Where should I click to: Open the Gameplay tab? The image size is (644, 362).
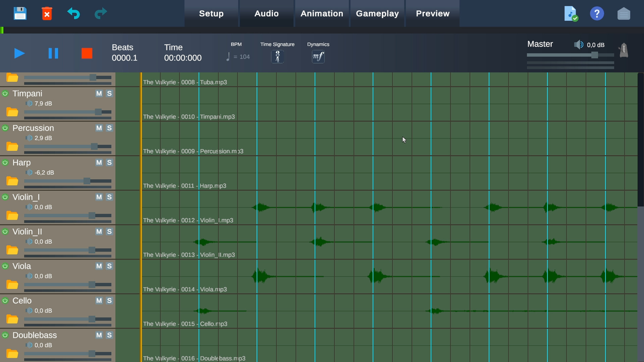click(377, 13)
